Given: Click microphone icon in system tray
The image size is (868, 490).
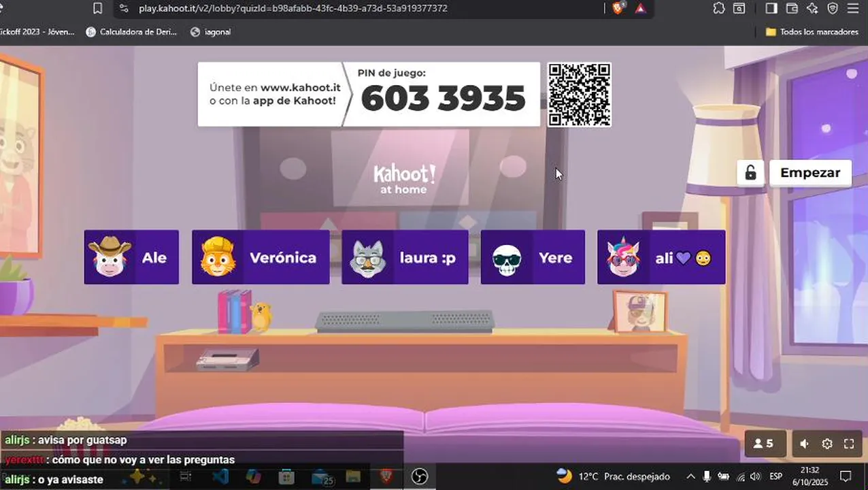Looking at the screenshot, I should 707,476.
